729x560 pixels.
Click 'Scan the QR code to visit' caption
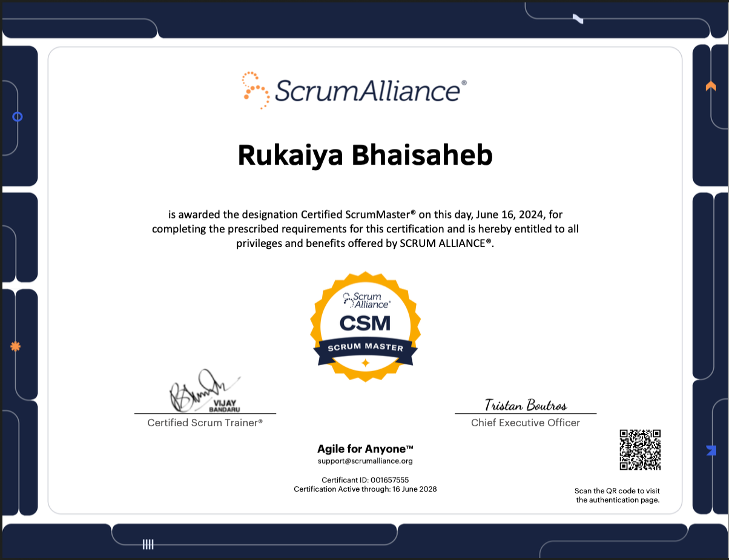point(618,491)
